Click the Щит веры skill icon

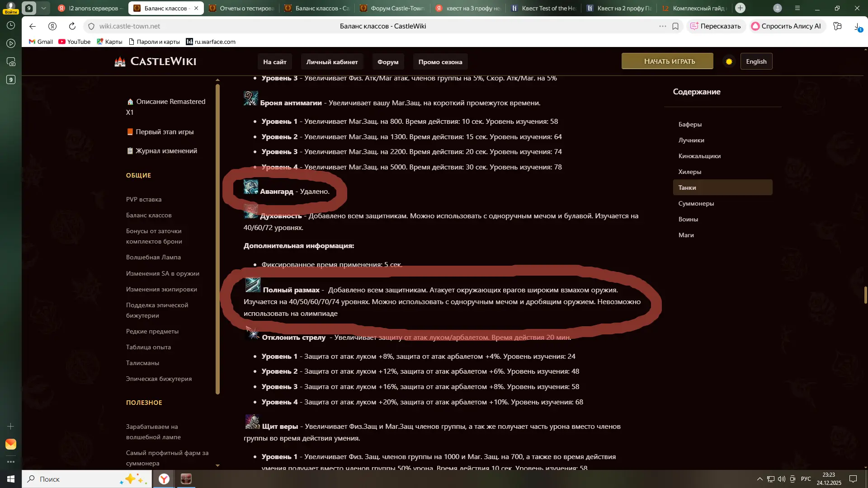252,422
